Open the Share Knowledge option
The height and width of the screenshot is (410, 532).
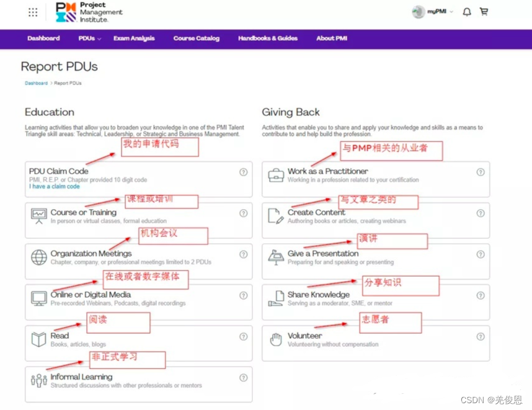tap(376, 303)
